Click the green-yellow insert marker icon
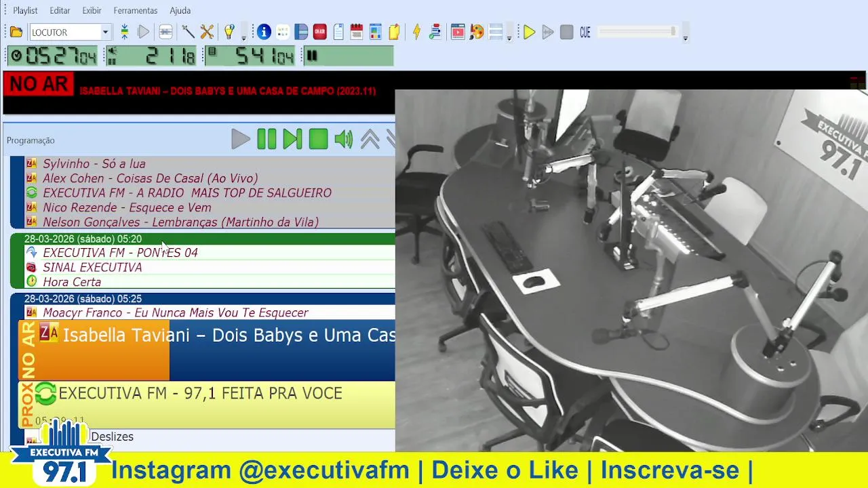This screenshot has height=488, width=868. coord(125,32)
